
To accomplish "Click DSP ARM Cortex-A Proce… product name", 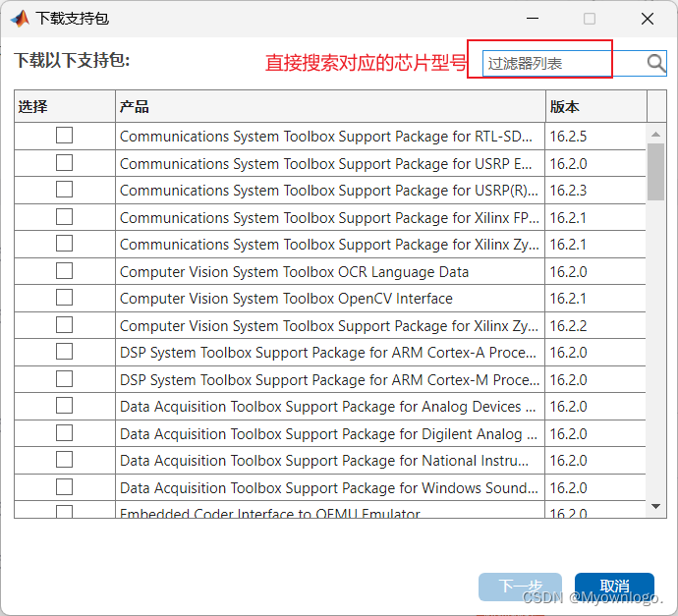I will click(328, 353).
